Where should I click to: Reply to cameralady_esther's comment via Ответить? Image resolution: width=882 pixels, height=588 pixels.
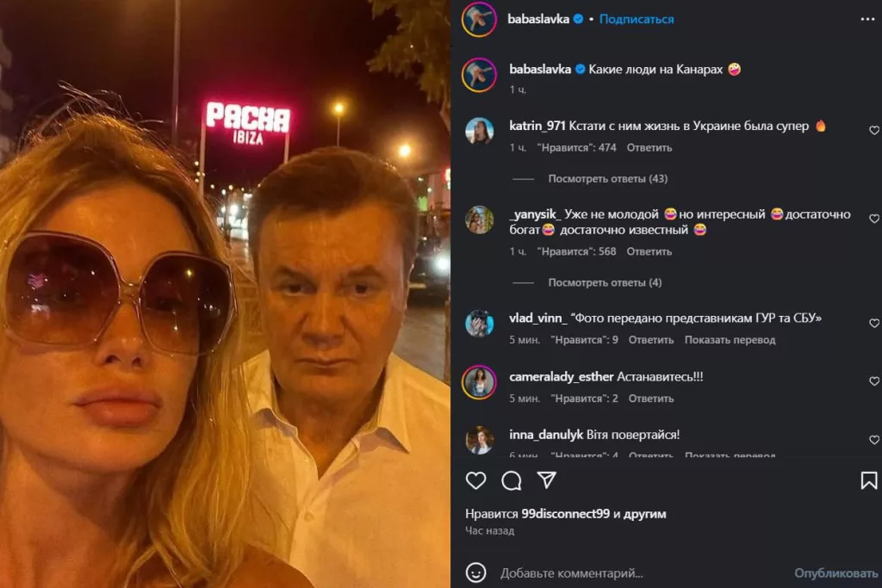click(x=649, y=399)
